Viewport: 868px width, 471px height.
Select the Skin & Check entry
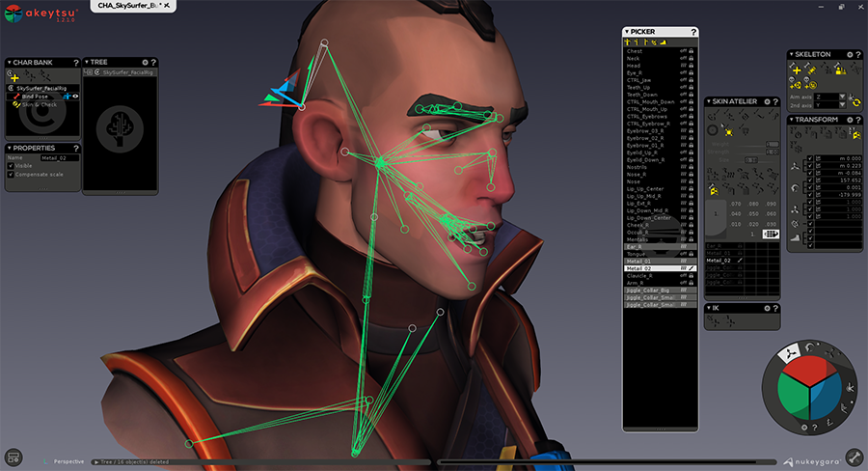(40, 105)
